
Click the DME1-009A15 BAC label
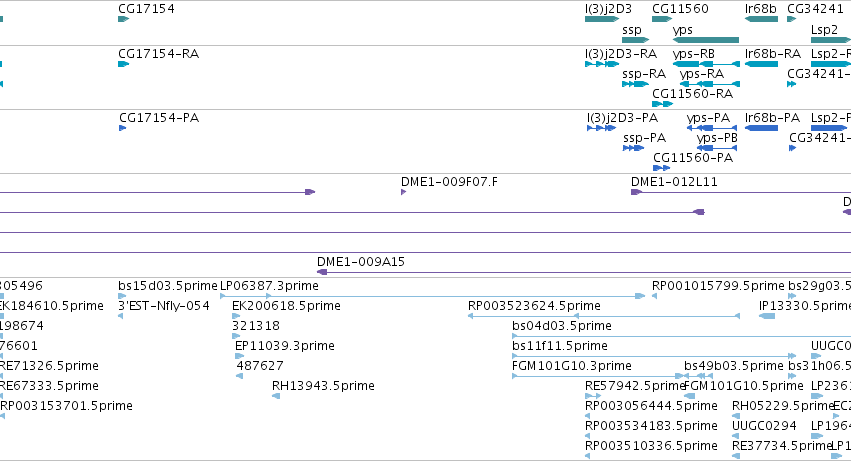(x=361, y=262)
